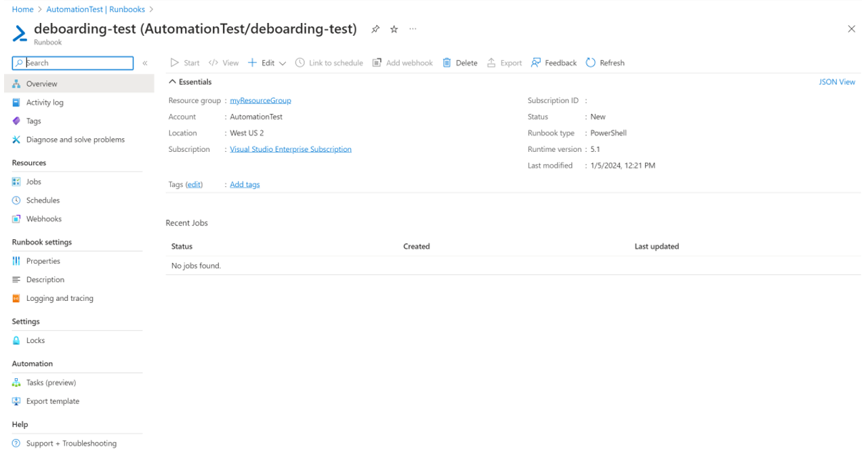Open the Edit dropdown arrow
Image resolution: width=868 pixels, height=450 pixels.
pyautogui.click(x=283, y=63)
